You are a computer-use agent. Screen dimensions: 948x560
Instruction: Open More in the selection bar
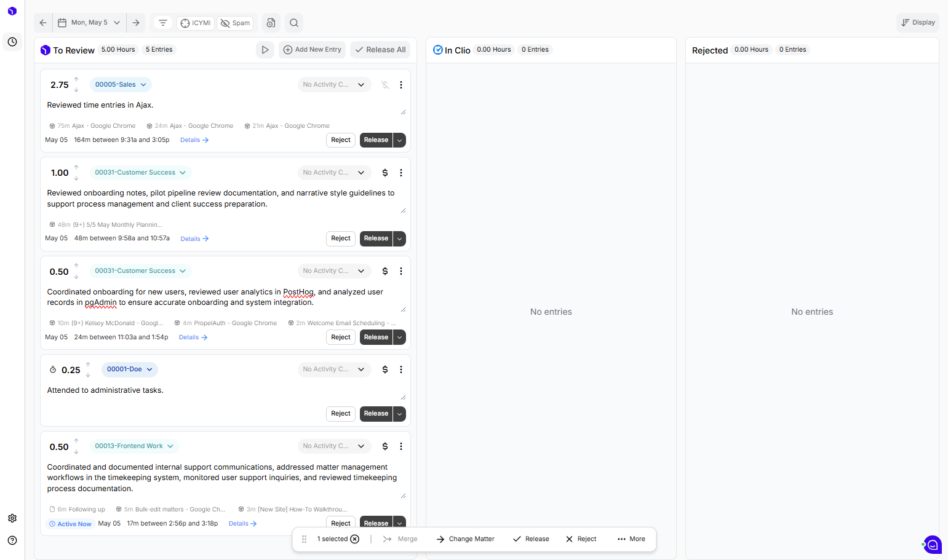click(631, 539)
